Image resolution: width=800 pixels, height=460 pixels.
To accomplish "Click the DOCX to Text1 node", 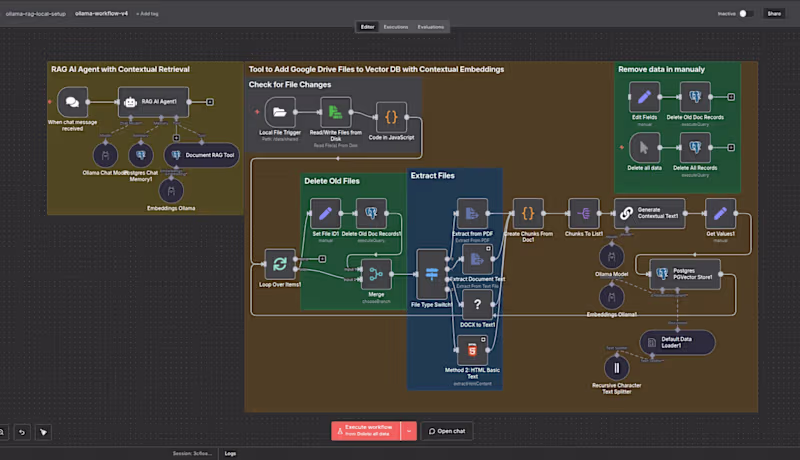I will (x=477, y=305).
